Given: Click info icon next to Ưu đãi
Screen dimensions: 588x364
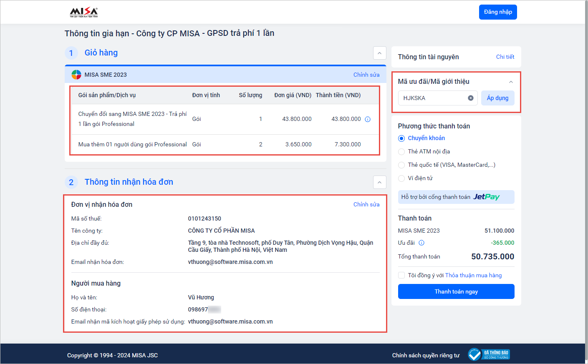Looking at the screenshot, I should pos(421,243).
